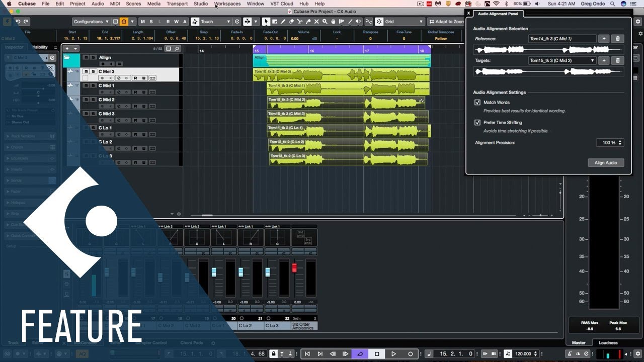Open the Project menu

77,4
